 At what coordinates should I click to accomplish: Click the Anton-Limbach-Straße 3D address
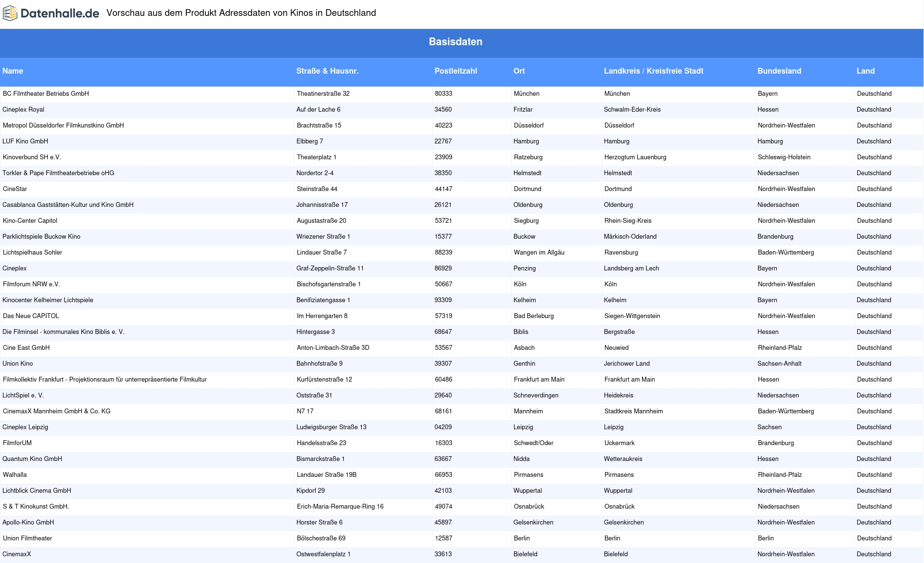[x=333, y=348]
